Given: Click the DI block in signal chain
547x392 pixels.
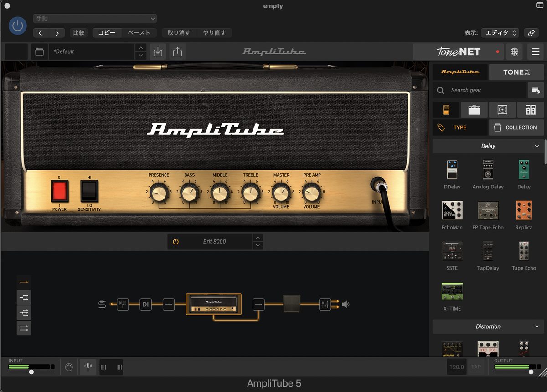Looking at the screenshot, I should coord(146,304).
